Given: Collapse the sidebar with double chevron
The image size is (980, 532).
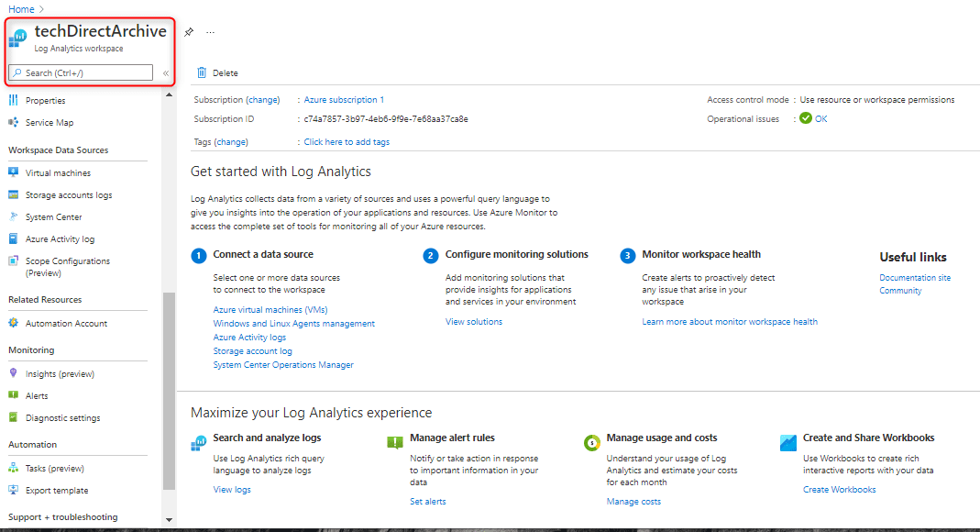Looking at the screenshot, I should point(166,73).
